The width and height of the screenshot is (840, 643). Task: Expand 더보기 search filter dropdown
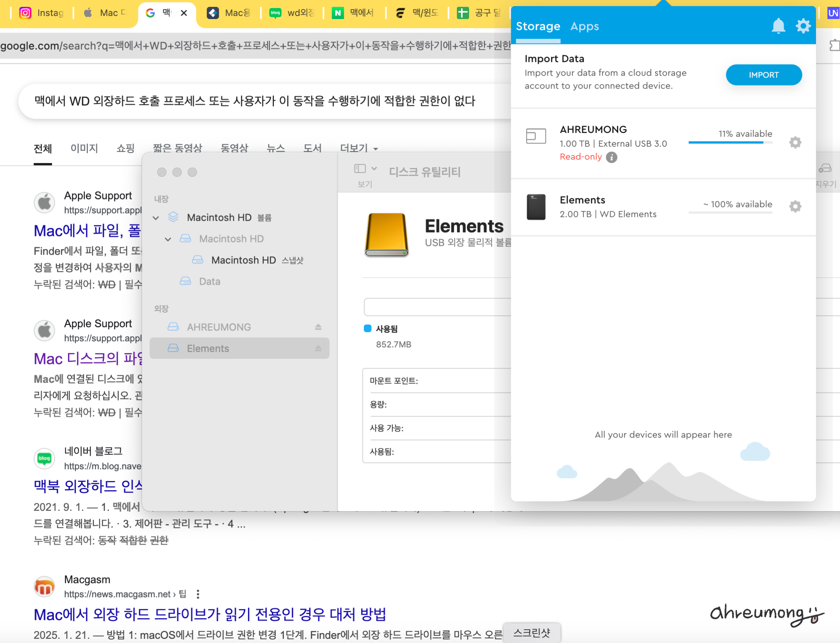359,148
